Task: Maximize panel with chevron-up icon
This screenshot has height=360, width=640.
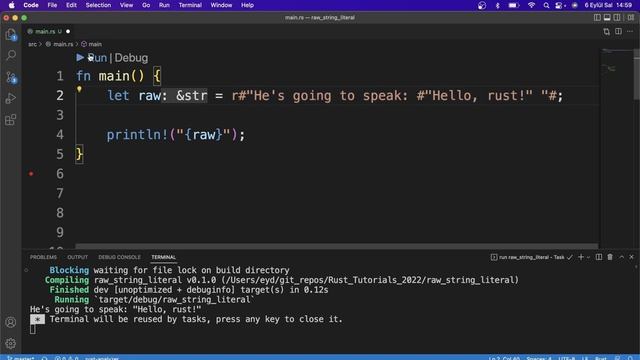Action: (622, 257)
